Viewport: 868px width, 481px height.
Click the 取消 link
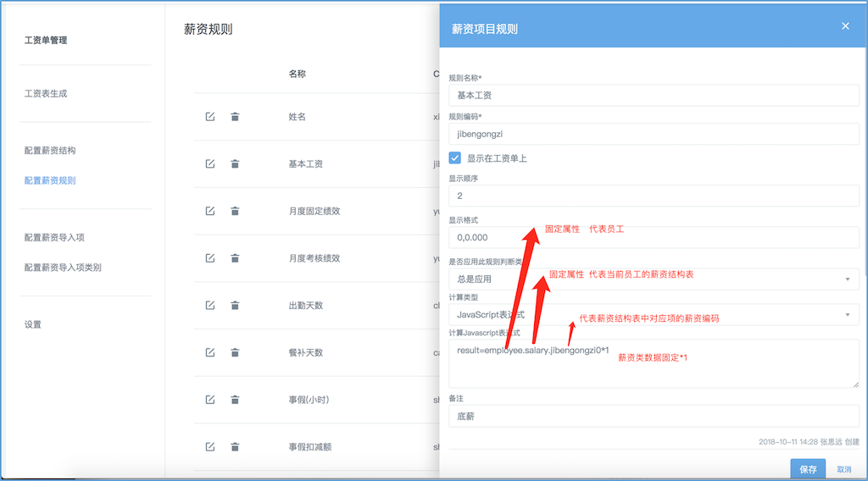(844, 469)
